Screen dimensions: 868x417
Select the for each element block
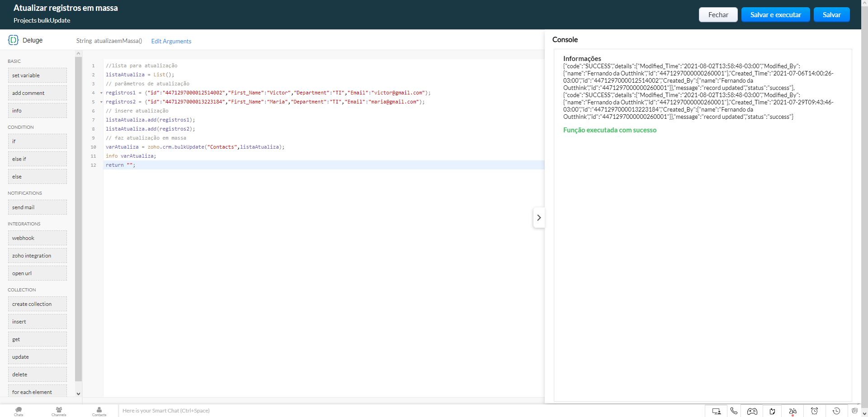[37, 391]
